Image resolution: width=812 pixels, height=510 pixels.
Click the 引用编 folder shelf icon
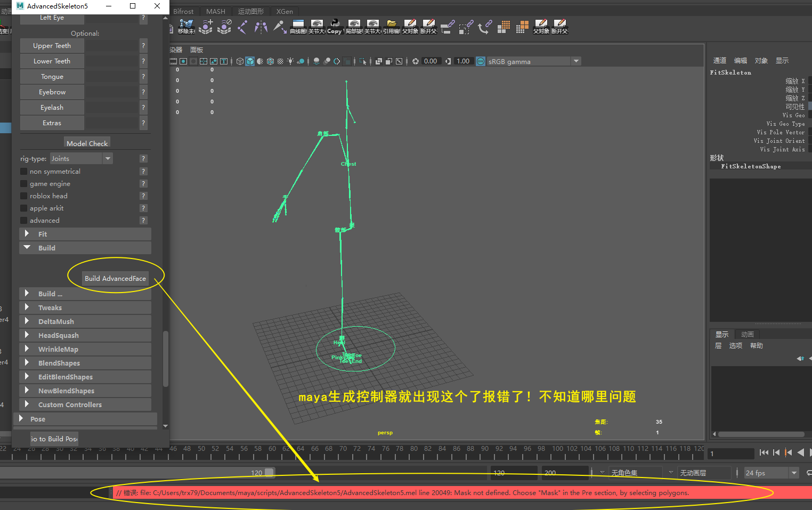tap(391, 26)
